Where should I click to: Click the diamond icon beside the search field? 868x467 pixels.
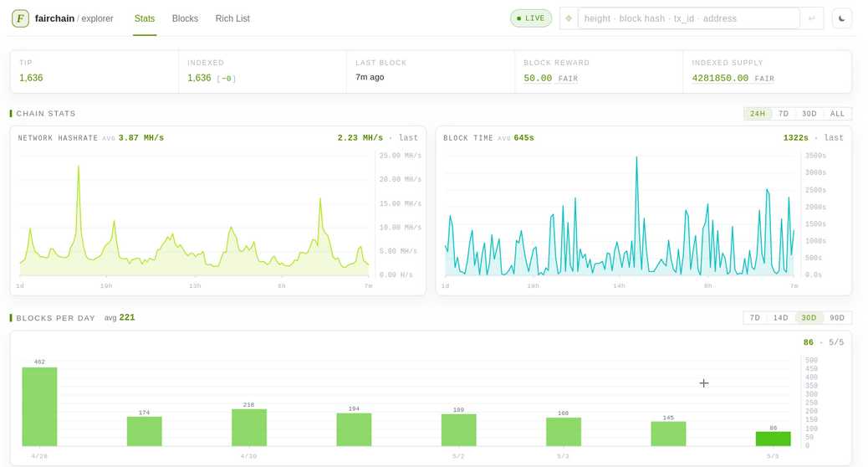pos(569,18)
